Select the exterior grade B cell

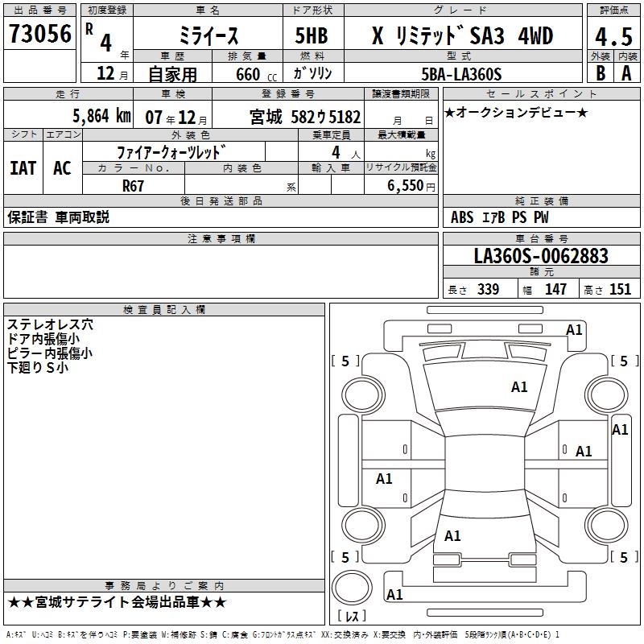click(600, 72)
